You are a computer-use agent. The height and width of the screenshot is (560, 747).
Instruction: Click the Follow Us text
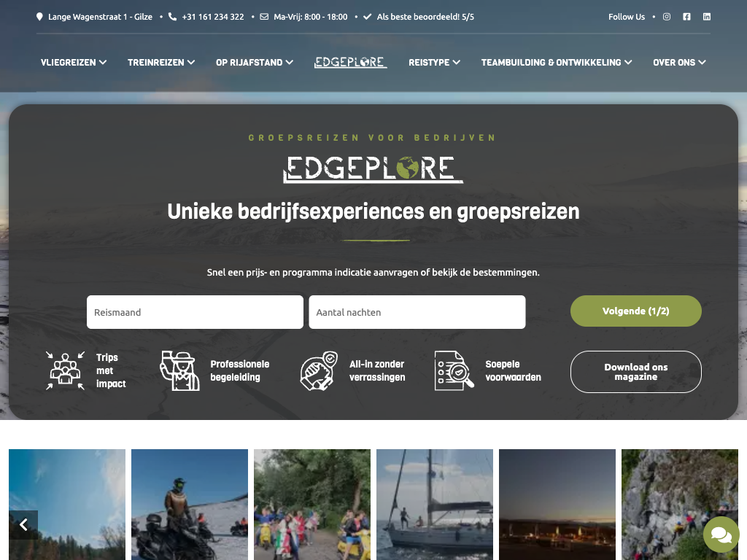click(627, 17)
